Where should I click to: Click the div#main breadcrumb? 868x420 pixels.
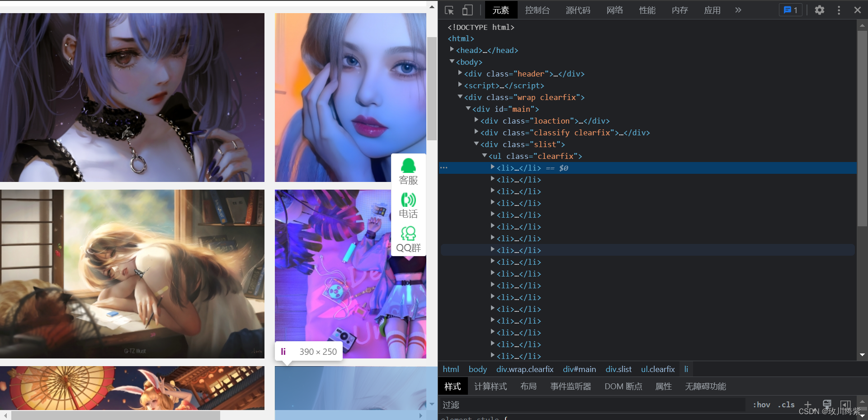tap(580, 369)
